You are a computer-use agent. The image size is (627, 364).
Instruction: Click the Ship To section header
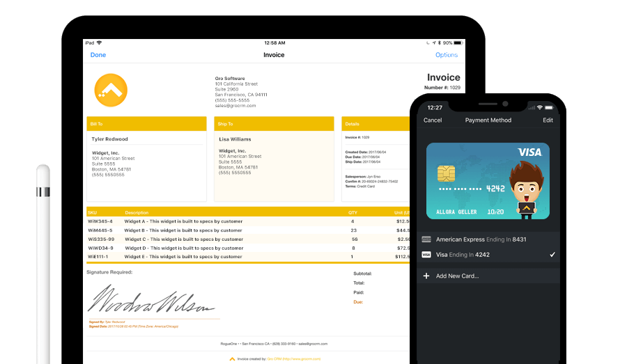274,124
